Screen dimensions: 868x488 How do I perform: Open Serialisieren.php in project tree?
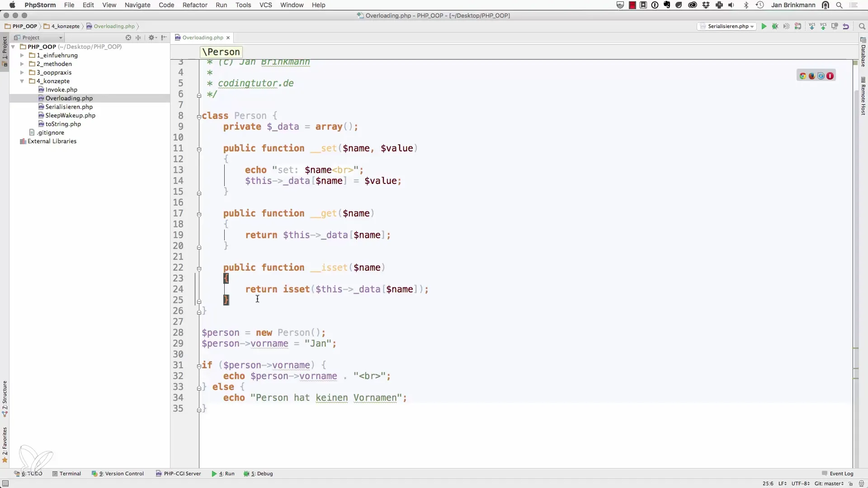click(x=66, y=107)
